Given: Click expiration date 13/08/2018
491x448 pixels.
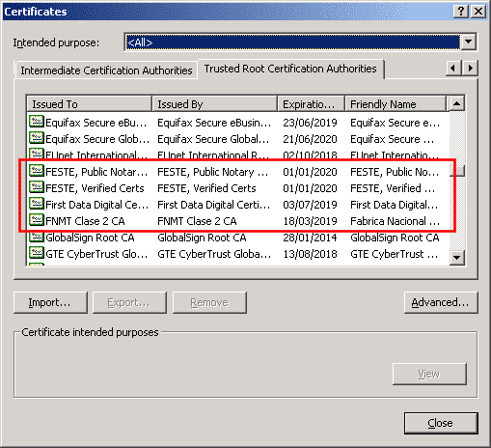Looking at the screenshot, I should point(310,254).
